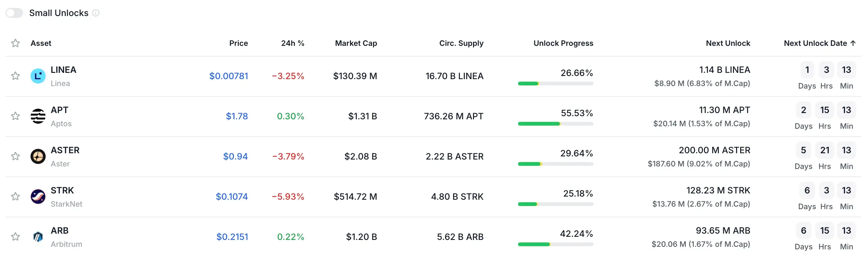
Task: Click the Market Cap column header
Action: (356, 43)
